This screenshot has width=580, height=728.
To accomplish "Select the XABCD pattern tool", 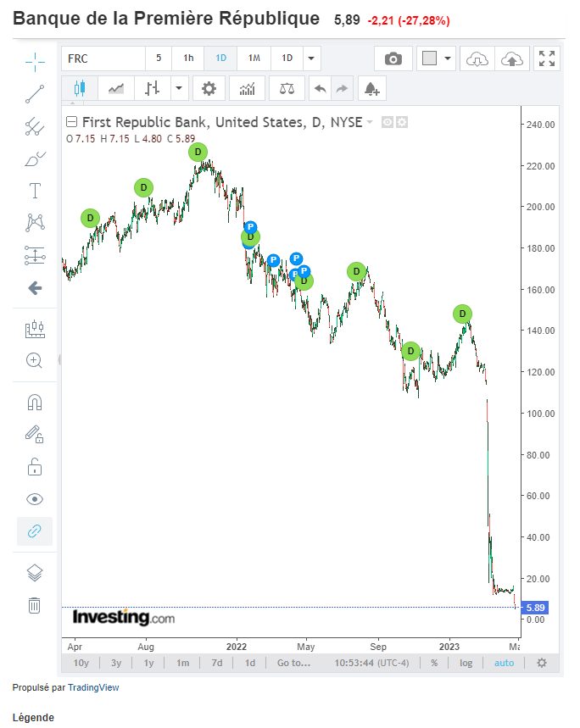I will point(35,223).
